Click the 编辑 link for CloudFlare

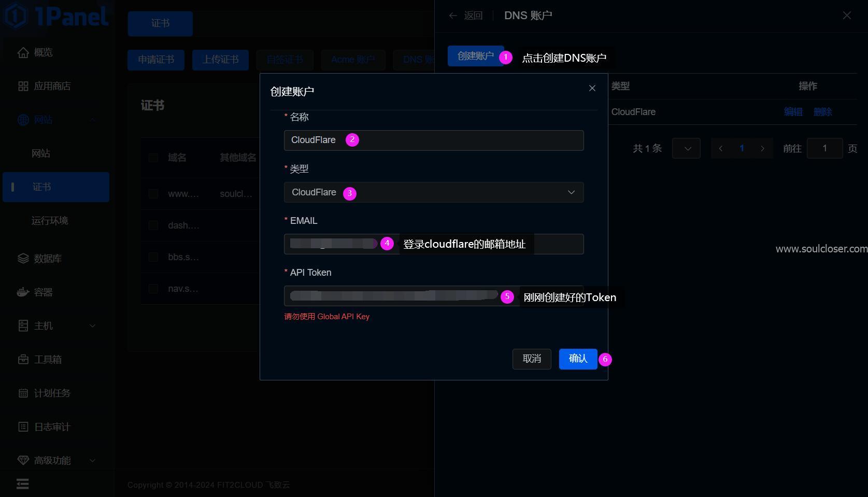tap(793, 112)
